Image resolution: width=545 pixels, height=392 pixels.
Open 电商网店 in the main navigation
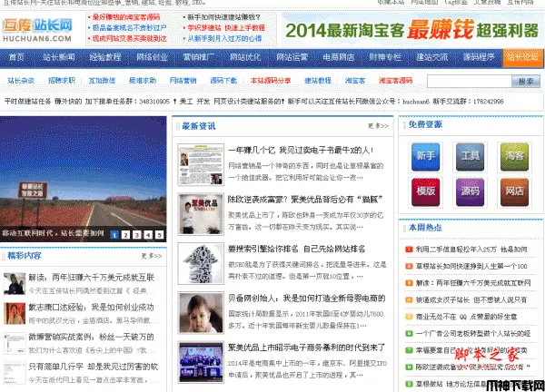339,57
